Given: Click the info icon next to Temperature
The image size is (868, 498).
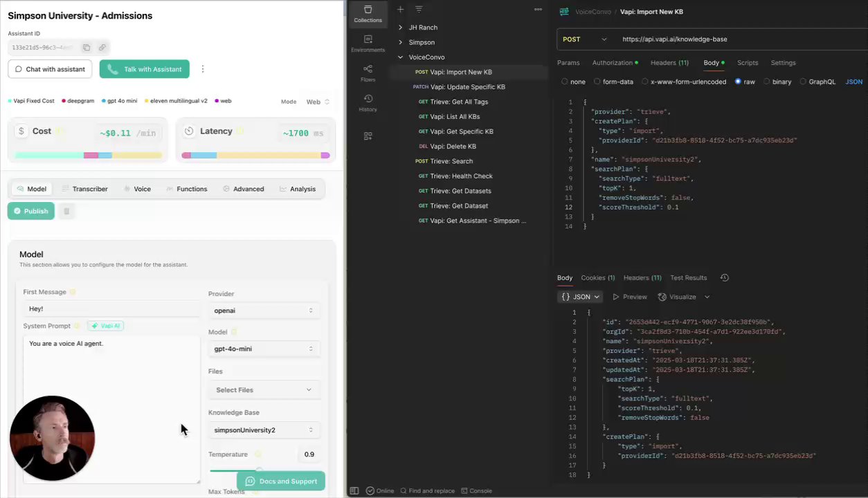Looking at the screenshot, I should coord(257,454).
